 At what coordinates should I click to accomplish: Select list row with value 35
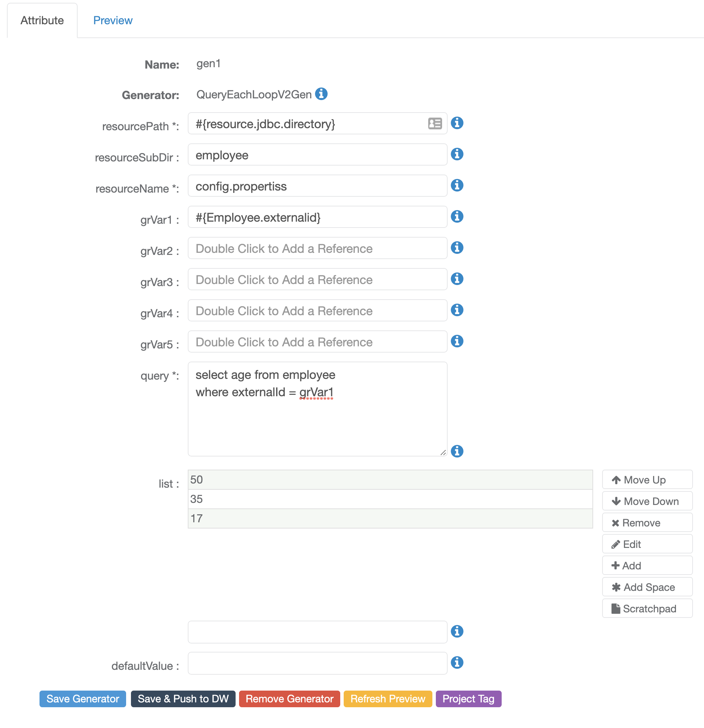pos(390,499)
